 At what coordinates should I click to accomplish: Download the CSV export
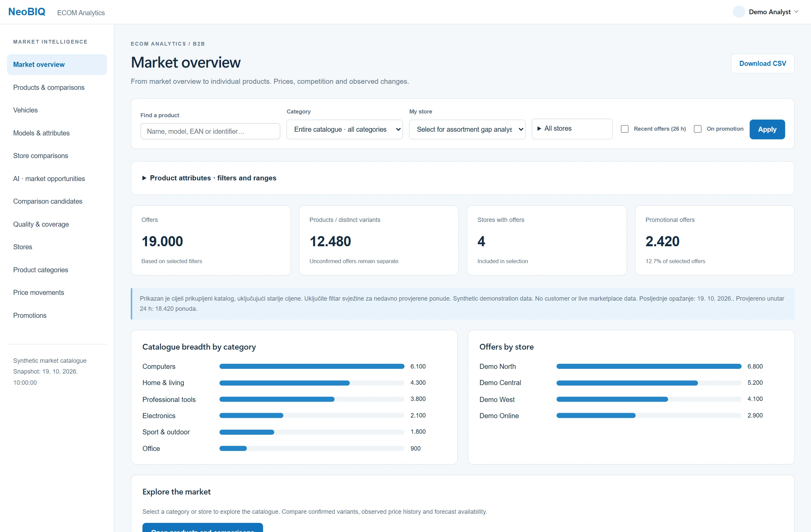pyautogui.click(x=763, y=64)
